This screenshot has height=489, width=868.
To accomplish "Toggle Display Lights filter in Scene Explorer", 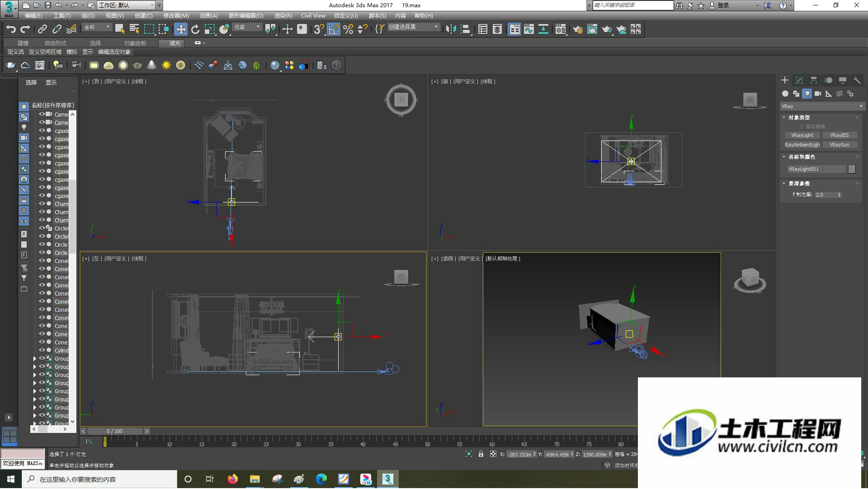I will point(24,127).
